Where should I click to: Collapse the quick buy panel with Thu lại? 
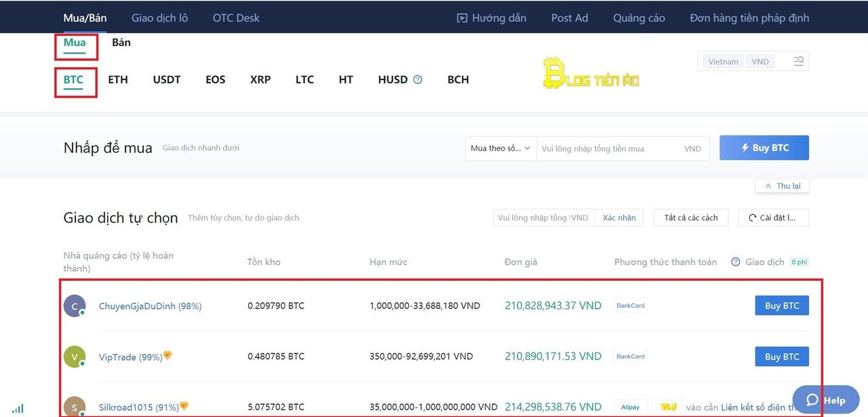click(x=783, y=186)
